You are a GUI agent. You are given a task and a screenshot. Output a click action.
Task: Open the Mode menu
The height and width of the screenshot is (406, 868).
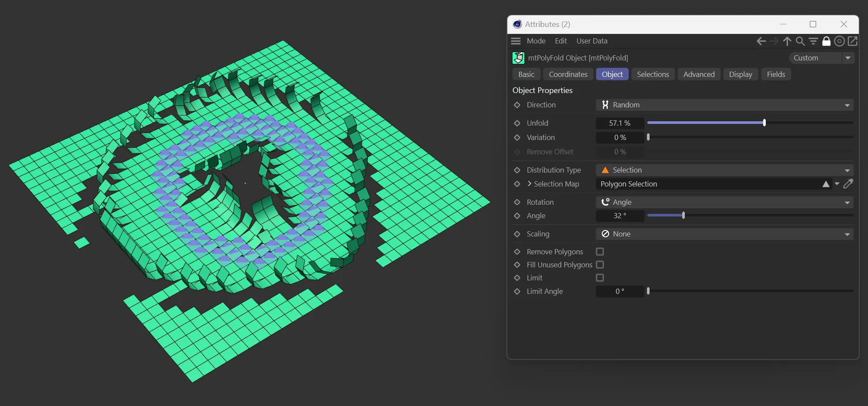coord(536,41)
